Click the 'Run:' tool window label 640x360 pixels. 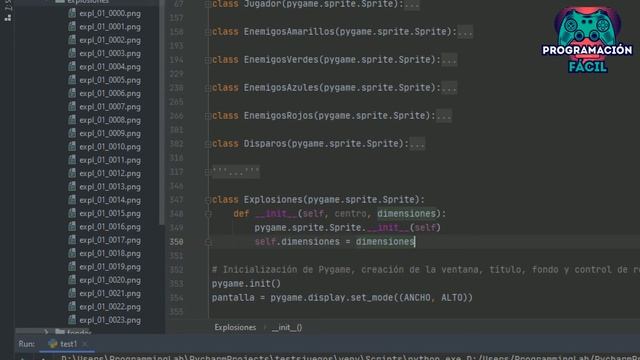click(27, 344)
